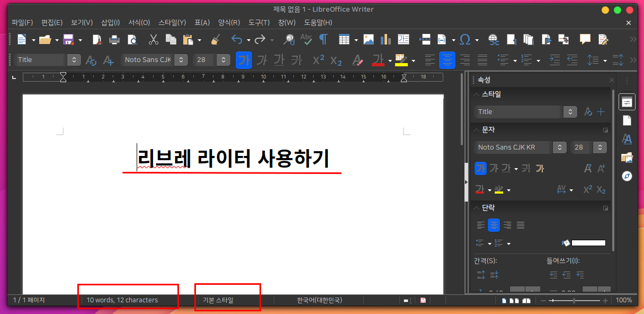
Task: Insert special character omega icon
Action: (465, 39)
